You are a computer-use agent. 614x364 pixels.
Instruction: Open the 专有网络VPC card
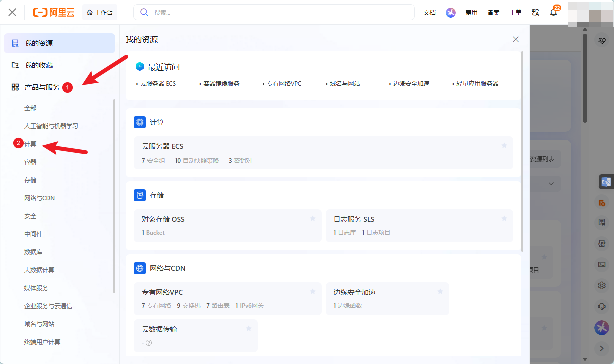click(x=228, y=299)
